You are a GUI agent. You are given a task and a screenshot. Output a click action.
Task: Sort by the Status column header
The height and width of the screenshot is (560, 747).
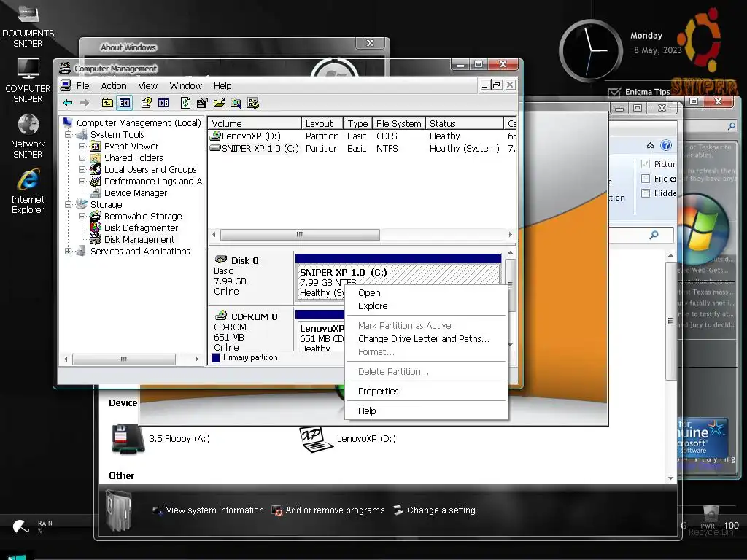pyautogui.click(x=465, y=123)
